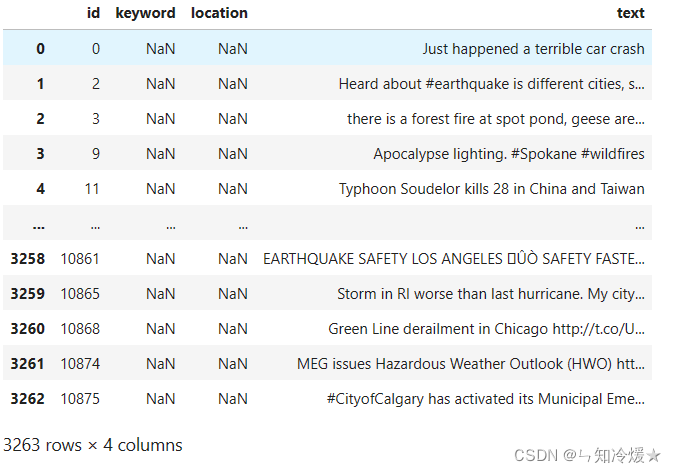
Task: Select the Typhoon Soudelor tweet text
Action: [491, 189]
